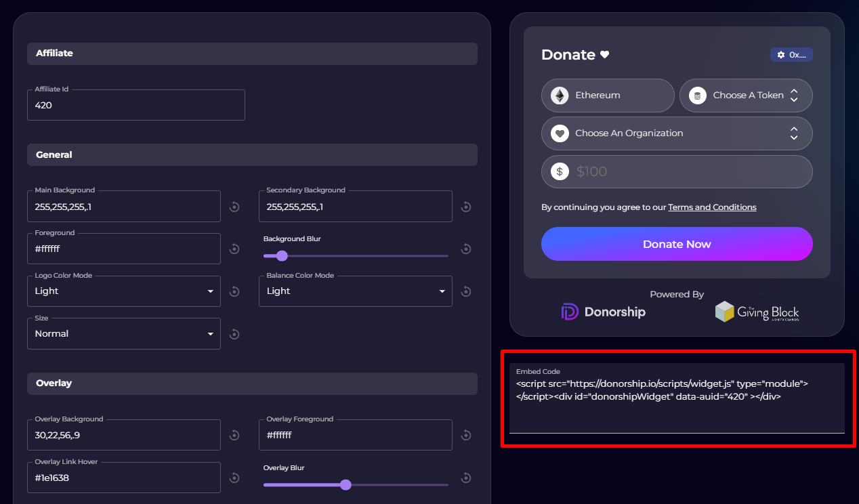
Task: Open the Choose An Organization selector
Action: [x=677, y=133]
